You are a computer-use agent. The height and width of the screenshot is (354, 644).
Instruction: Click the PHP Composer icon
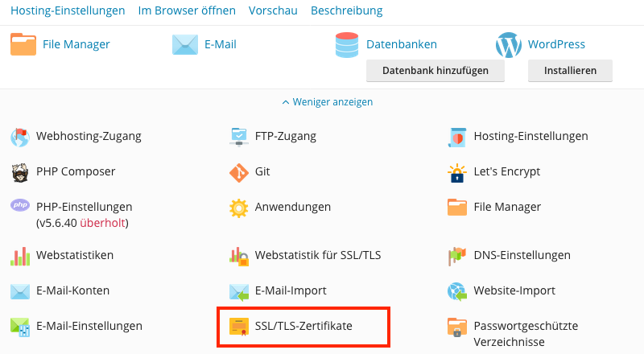coord(20,171)
